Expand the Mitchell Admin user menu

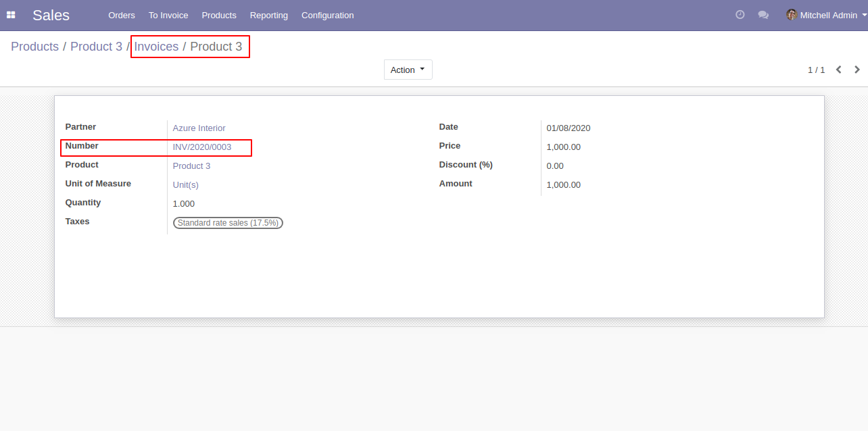827,15
